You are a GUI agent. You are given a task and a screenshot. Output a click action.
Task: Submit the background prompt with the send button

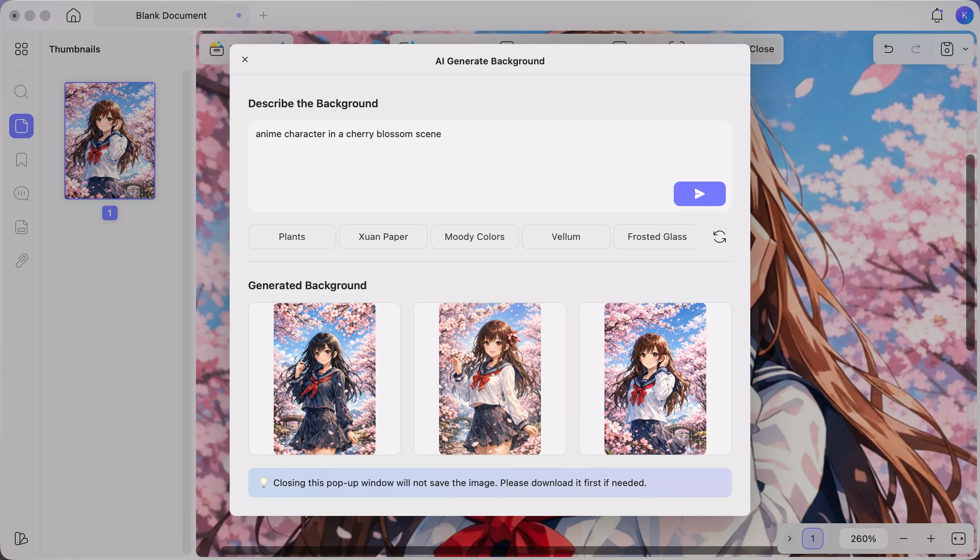coord(699,193)
